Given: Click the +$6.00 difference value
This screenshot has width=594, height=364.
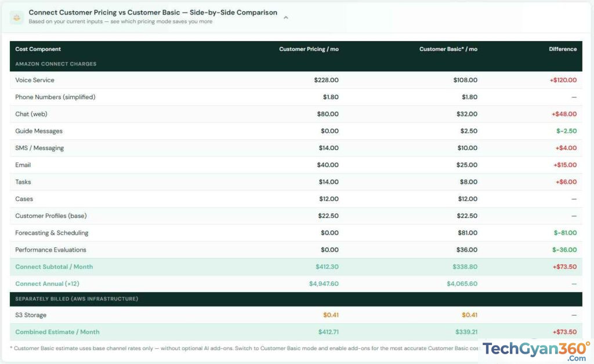Looking at the screenshot, I should (566, 182).
